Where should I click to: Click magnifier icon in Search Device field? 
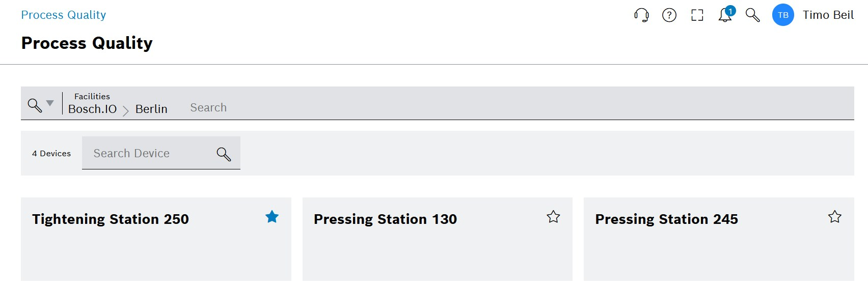pyautogui.click(x=224, y=154)
